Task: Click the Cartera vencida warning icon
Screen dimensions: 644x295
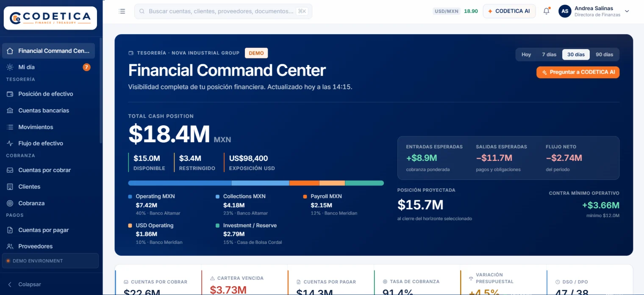Action: tap(212, 278)
